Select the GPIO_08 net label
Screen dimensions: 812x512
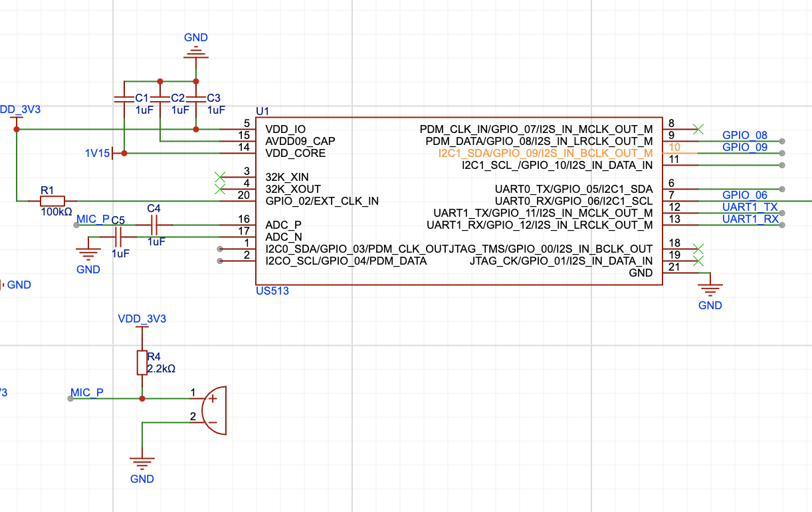coord(744,136)
